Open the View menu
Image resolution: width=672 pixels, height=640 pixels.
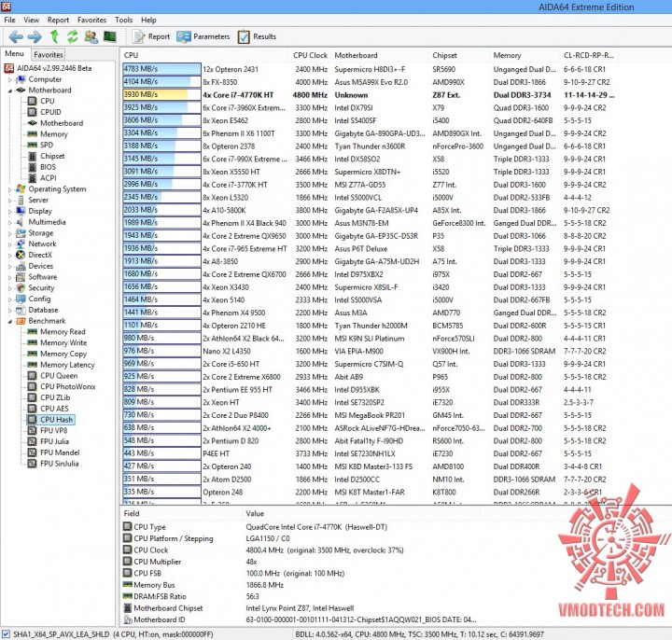click(x=32, y=20)
